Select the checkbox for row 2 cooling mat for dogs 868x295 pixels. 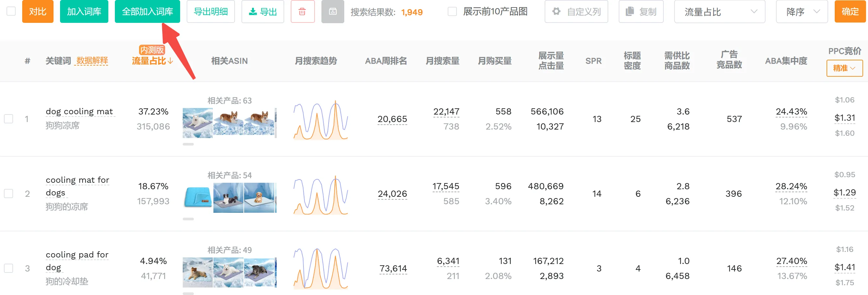(x=8, y=194)
